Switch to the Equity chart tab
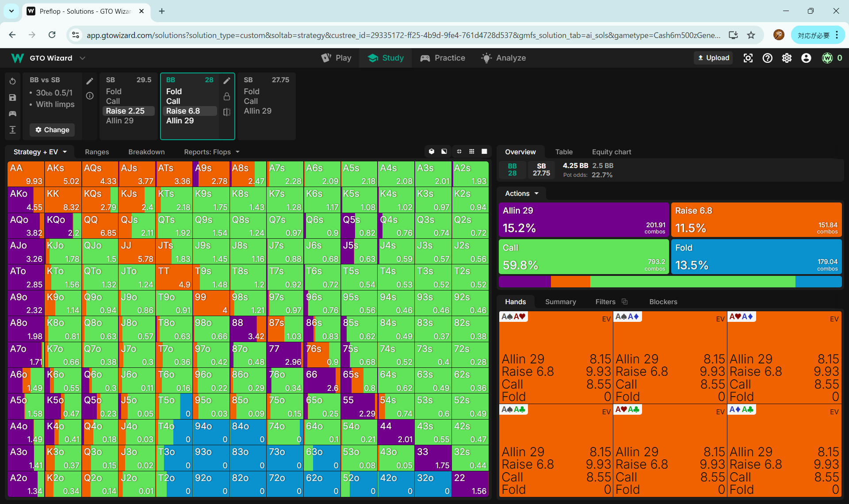 coord(611,152)
